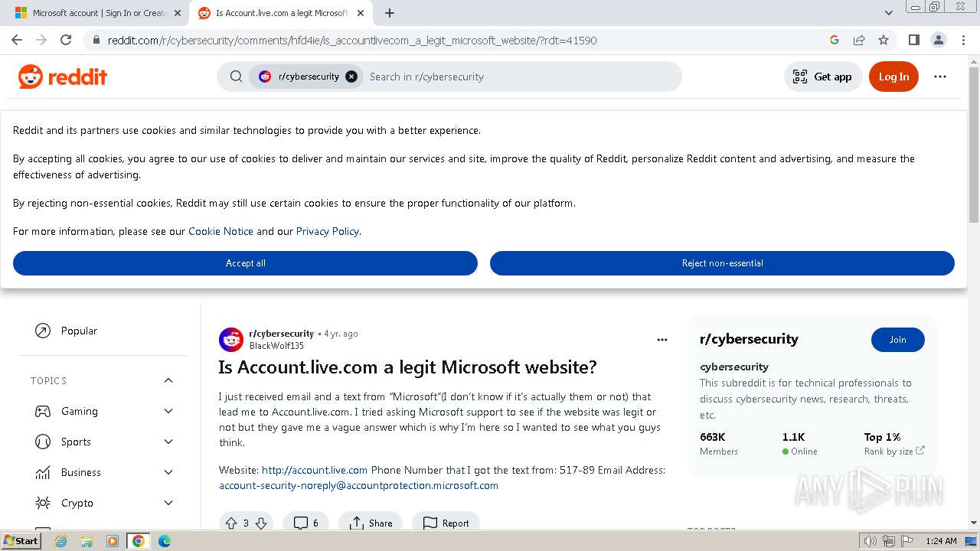The height and width of the screenshot is (551, 980).
Task: Switch to the Microsoft account tab
Action: [x=100, y=13]
